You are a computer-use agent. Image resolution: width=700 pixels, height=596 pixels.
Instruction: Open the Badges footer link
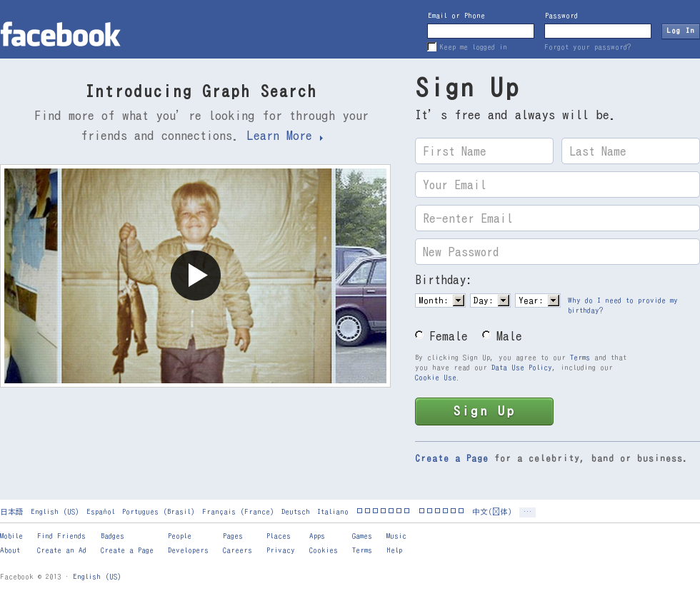(113, 536)
